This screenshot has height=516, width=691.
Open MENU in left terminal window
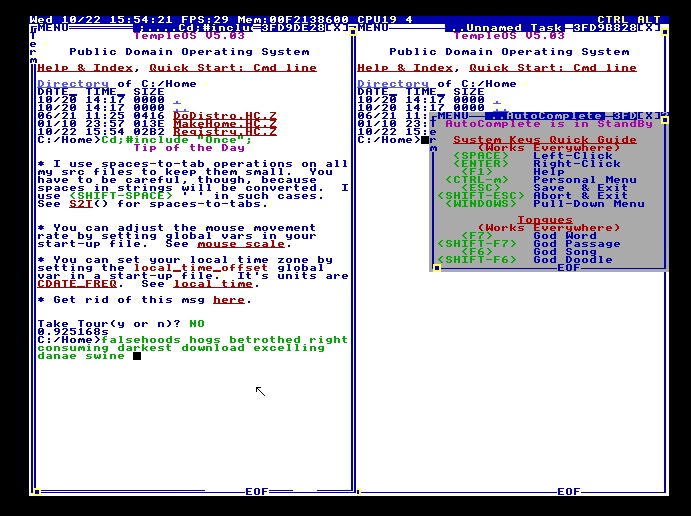(52, 28)
